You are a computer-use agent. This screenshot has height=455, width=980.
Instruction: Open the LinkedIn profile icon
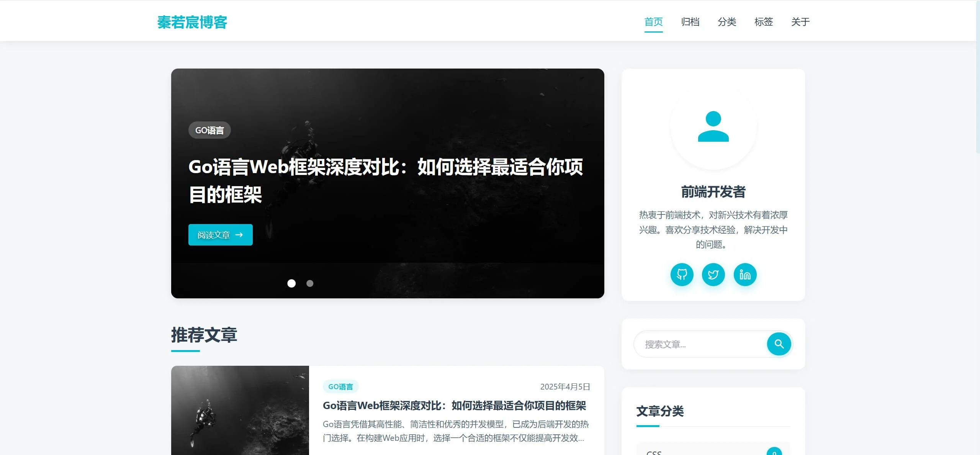(x=744, y=274)
